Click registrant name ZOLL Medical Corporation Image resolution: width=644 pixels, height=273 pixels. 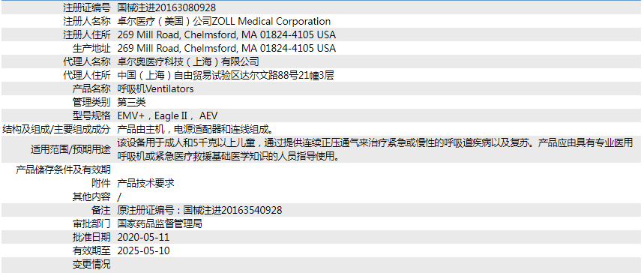(224, 22)
